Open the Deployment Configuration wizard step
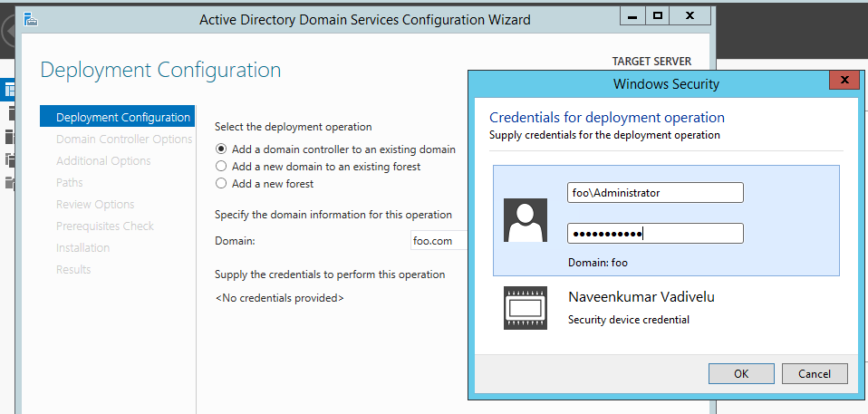Image resolution: width=868 pixels, height=414 pixels. pos(118,117)
